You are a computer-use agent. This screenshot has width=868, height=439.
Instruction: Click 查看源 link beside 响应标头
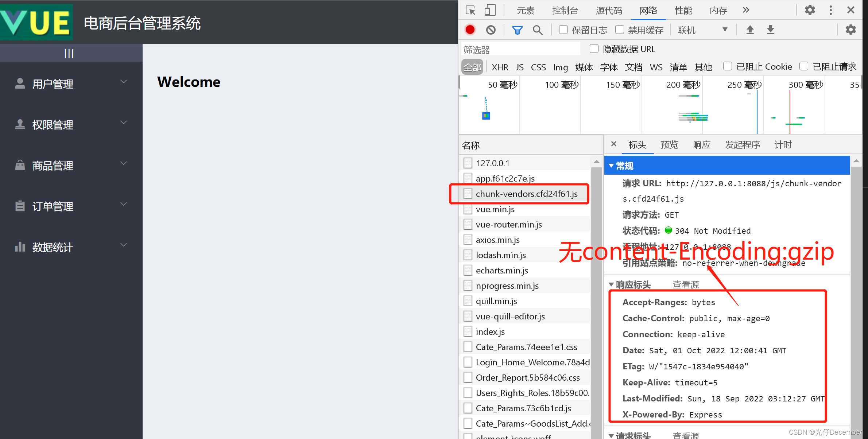click(x=686, y=285)
